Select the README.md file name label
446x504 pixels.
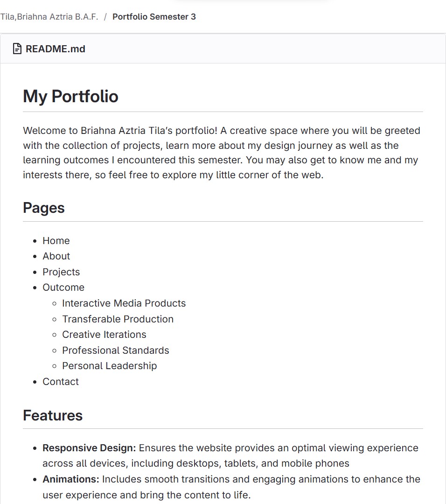(56, 49)
